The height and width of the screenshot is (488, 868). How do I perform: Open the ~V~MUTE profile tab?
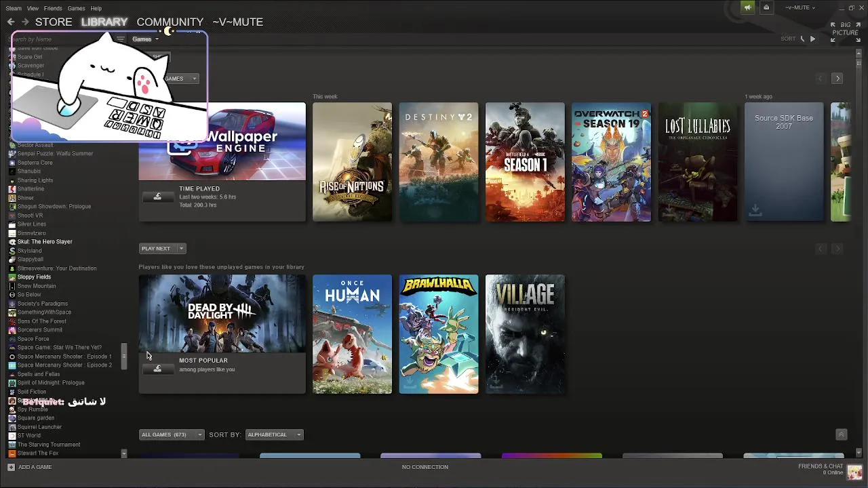(x=237, y=22)
